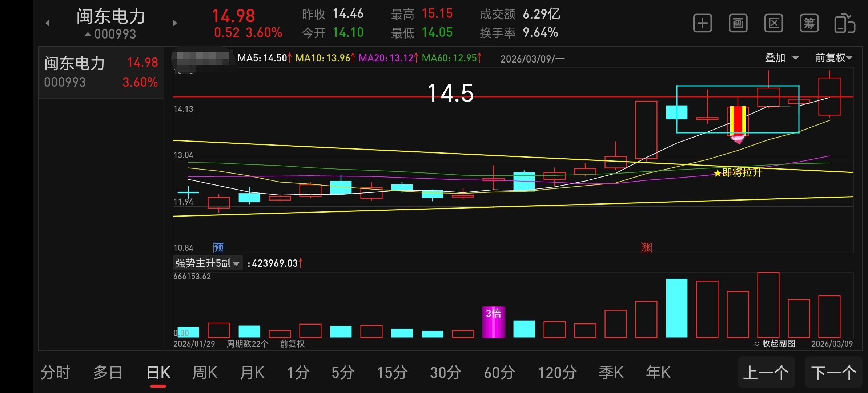Open the drawing tool icon 画
This screenshot has height=393, width=868.
tap(738, 24)
